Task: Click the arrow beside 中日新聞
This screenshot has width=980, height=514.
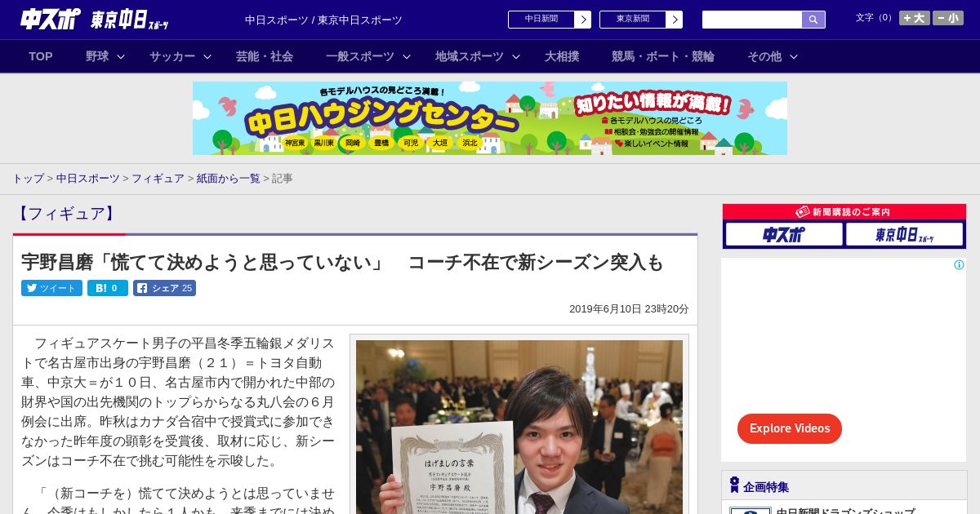Action: coord(583,20)
